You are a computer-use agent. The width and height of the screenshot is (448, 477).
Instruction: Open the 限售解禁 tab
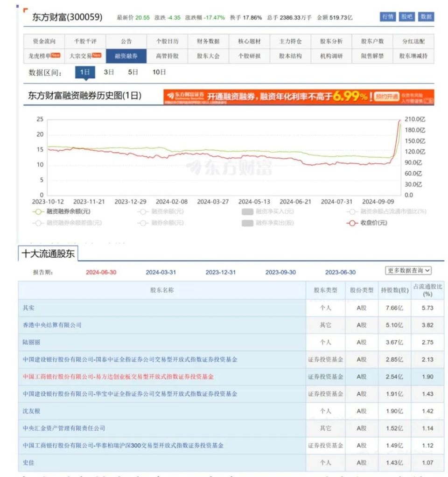372,56
